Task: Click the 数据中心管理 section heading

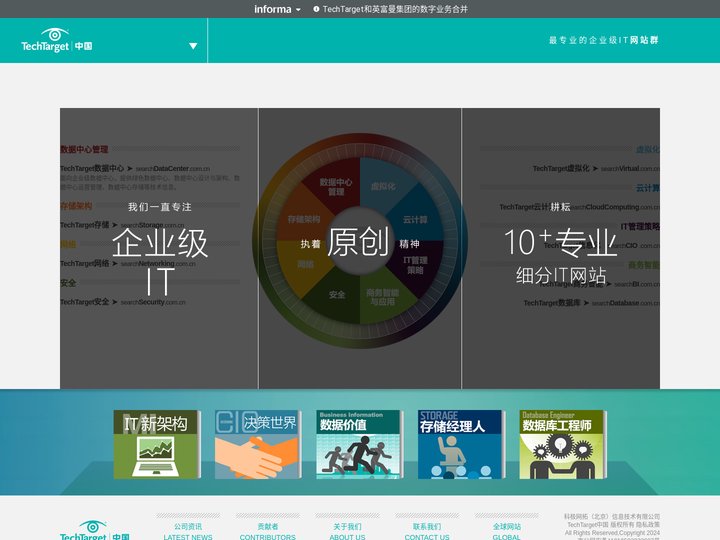Action: point(84,149)
